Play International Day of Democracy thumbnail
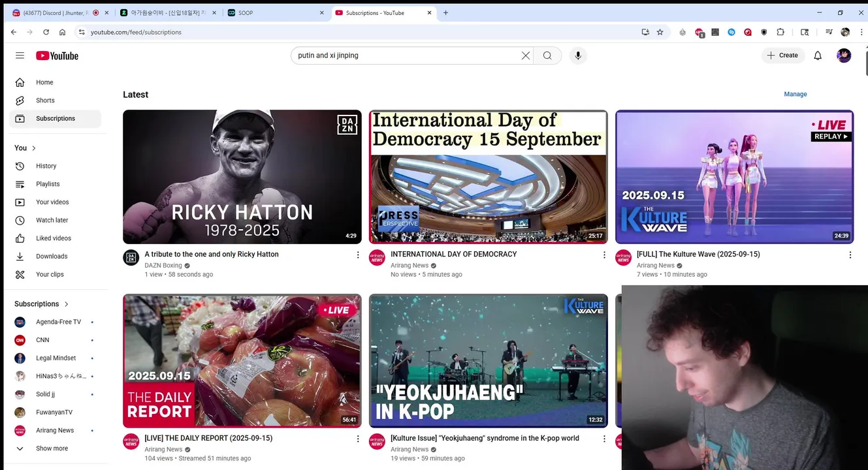This screenshot has height=470, width=868. click(x=489, y=177)
